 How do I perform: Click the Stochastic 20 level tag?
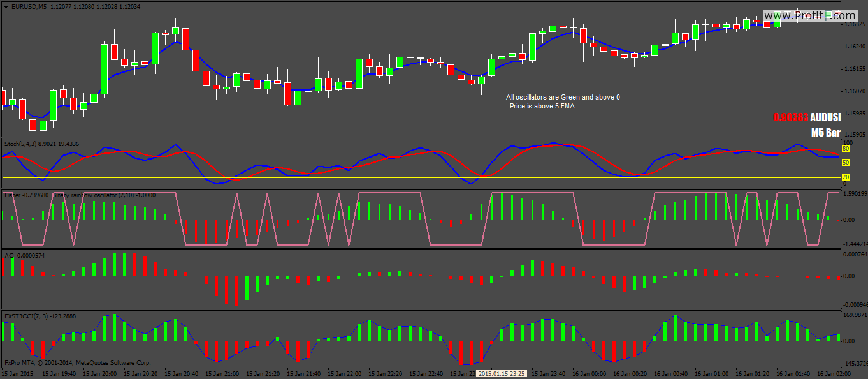click(846, 177)
